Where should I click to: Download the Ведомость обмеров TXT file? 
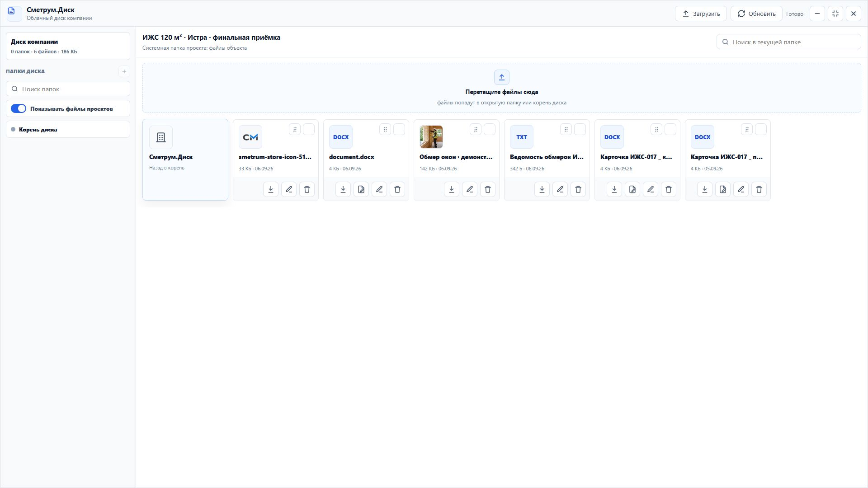[542, 189]
